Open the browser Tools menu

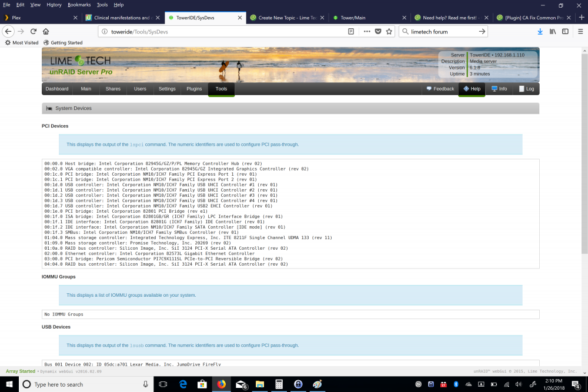point(102,5)
